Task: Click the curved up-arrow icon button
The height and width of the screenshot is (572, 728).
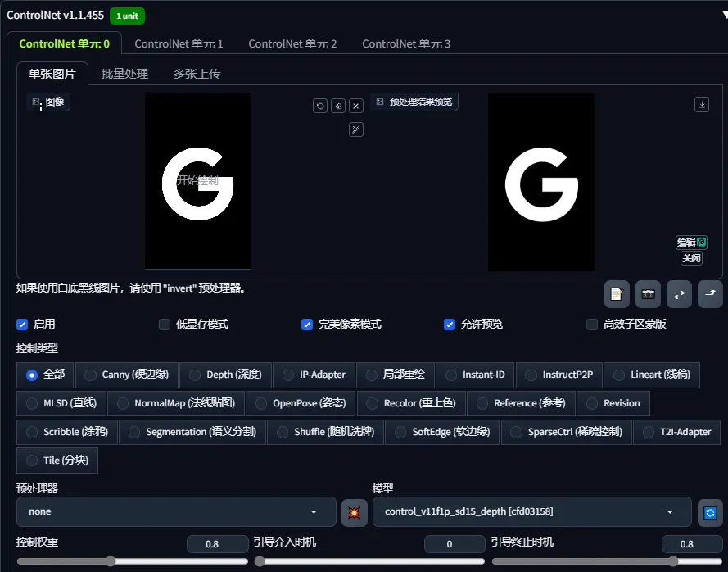Action: pyautogui.click(x=710, y=294)
